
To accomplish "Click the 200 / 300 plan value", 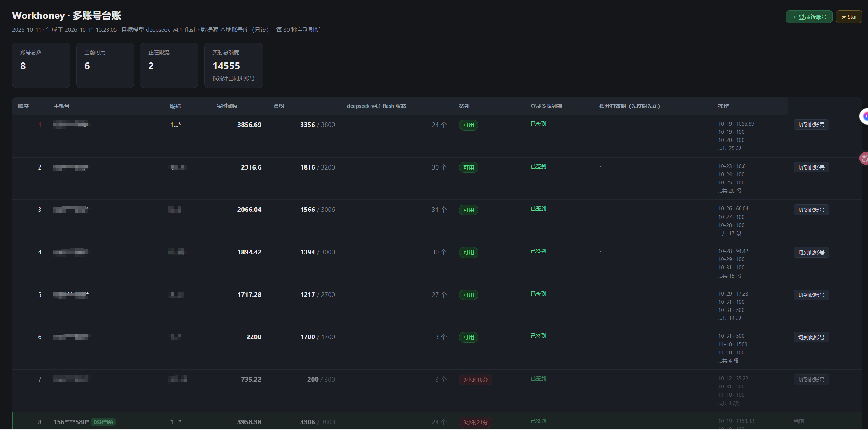I will pos(321,380).
